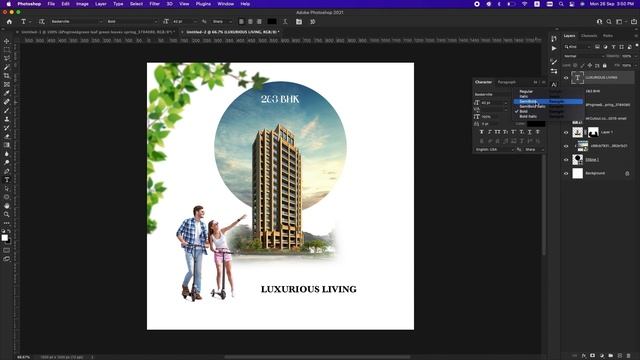Click Layer 1 mask thumbnail
The width and height of the screenshot is (640, 360).
click(593, 132)
